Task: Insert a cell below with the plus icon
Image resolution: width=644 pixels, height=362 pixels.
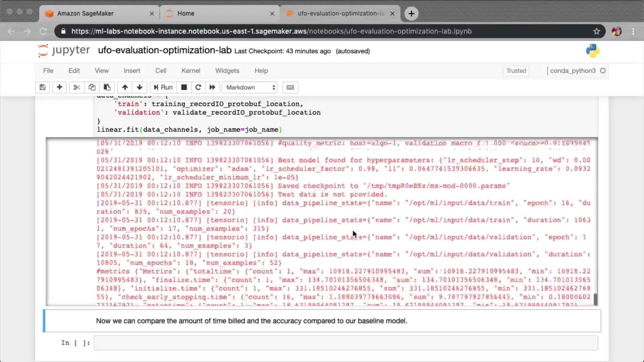Action: [59, 87]
